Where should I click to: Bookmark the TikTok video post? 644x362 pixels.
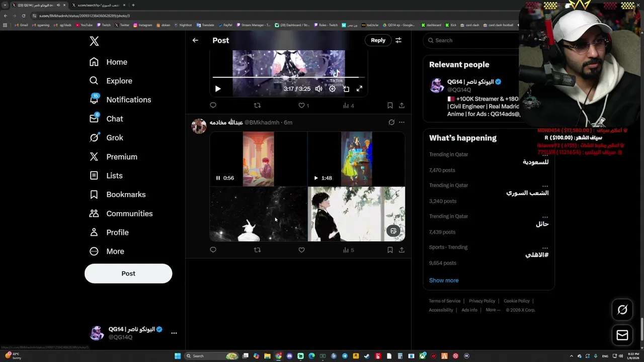point(390,105)
